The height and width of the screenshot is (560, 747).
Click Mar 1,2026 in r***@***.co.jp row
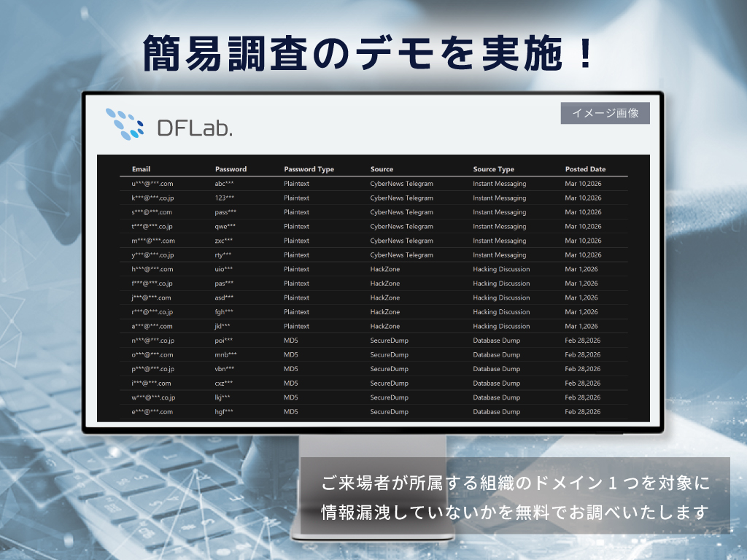point(581,312)
